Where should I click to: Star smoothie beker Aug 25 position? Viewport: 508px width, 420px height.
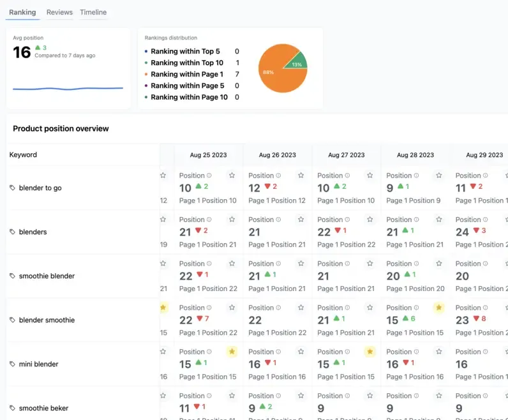232,396
